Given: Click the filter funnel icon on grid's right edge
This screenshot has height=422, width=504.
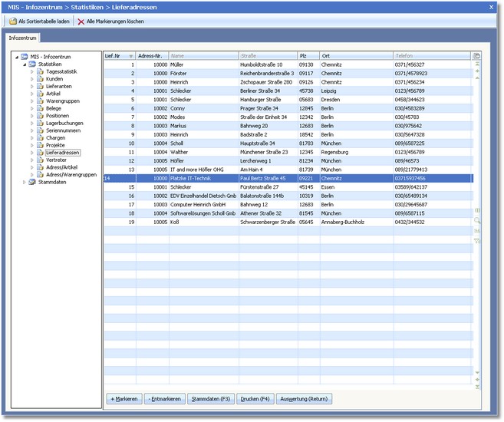Looking at the screenshot, I should pos(477,241).
